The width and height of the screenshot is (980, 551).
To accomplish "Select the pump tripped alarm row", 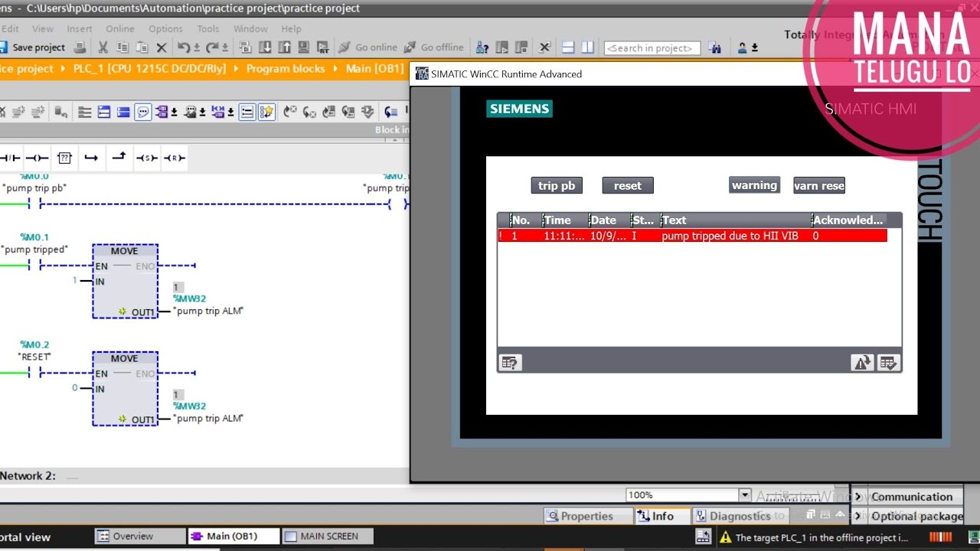I will [692, 236].
